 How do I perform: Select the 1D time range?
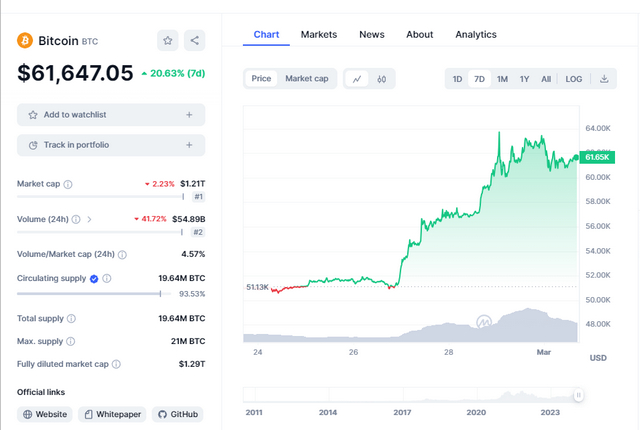tap(457, 79)
